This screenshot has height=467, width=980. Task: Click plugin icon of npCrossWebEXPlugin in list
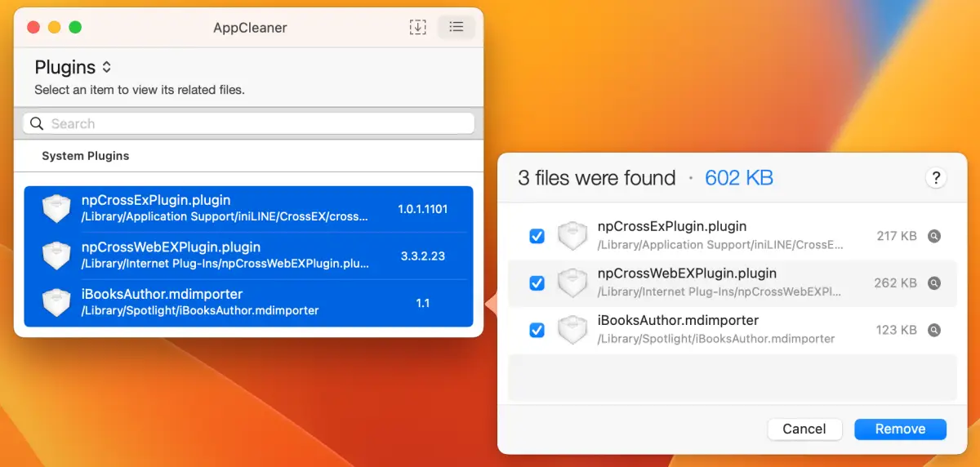click(x=56, y=256)
